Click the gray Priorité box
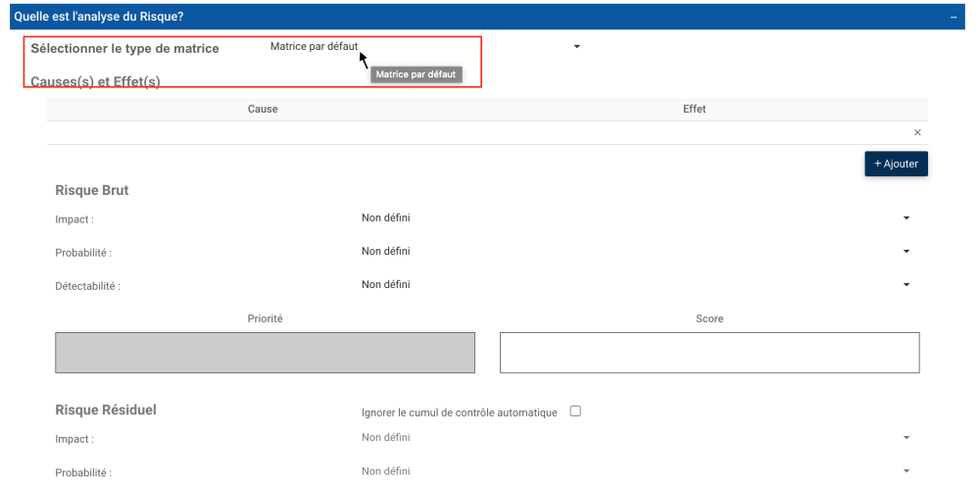Viewport: 980px width, 483px height. [x=265, y=353]
